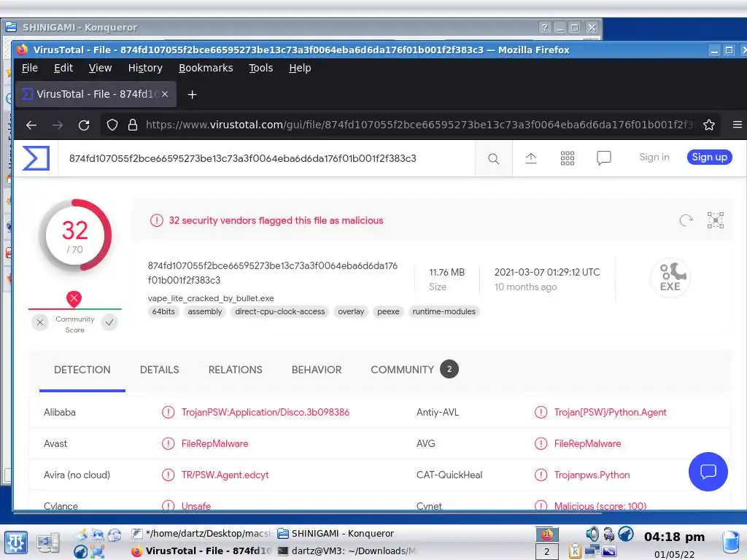
Task: Vote malicious with community X button
Action: (x=40, y=322)
